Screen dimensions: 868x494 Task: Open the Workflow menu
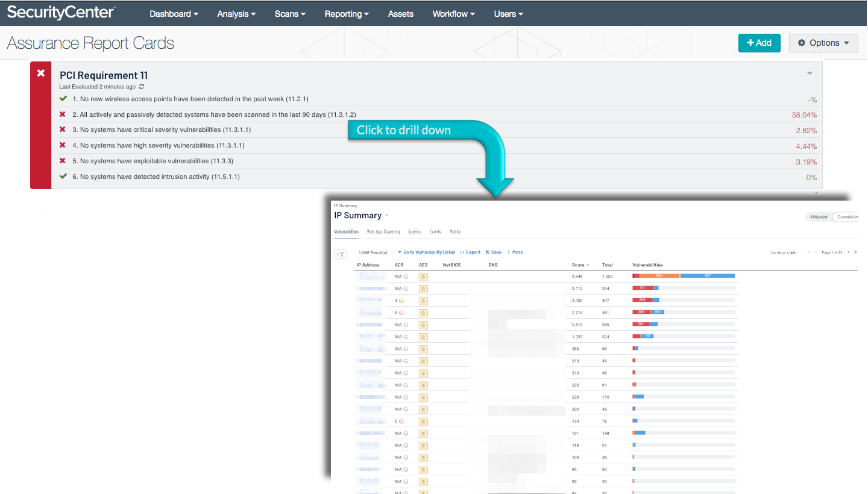pos(453,14)
